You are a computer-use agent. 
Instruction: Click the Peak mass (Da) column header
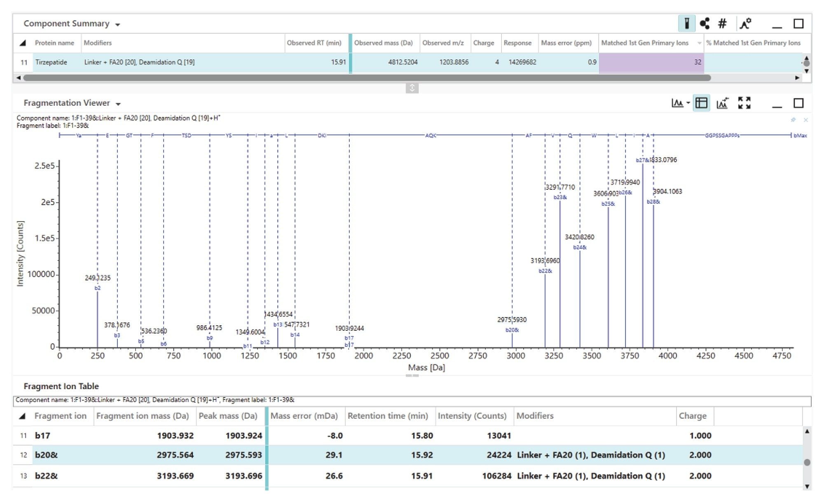click(228, 416)
